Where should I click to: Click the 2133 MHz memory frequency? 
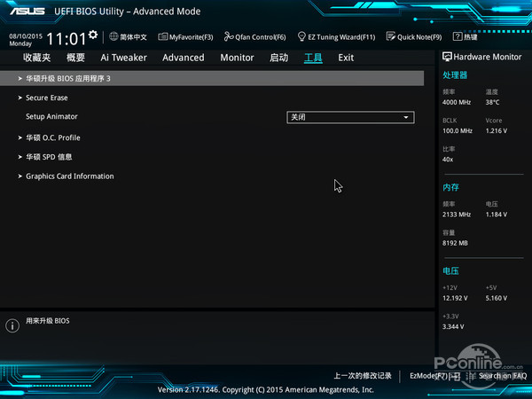(457, 215)
